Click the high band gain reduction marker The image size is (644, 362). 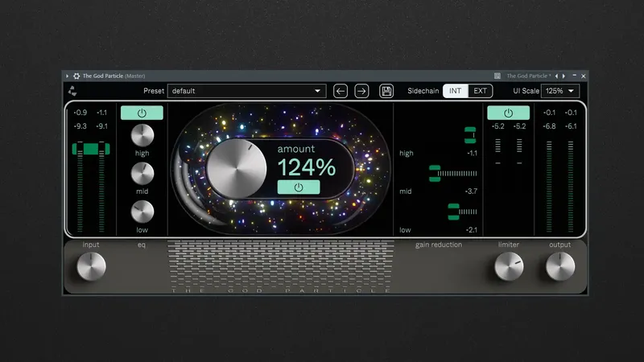(x=470, y=135)
